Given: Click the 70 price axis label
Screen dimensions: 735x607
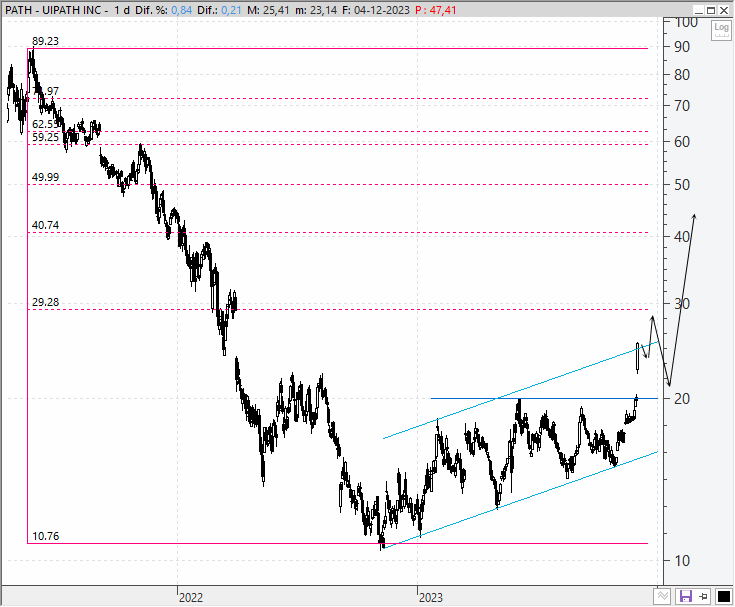Looking at the screenshot, I should click(682, 106).
